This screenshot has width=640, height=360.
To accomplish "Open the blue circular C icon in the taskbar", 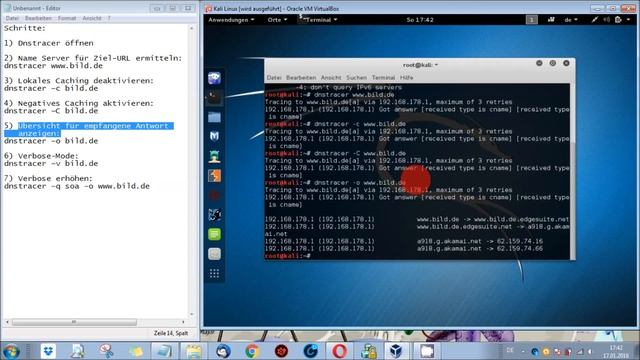I will (310, 351).
